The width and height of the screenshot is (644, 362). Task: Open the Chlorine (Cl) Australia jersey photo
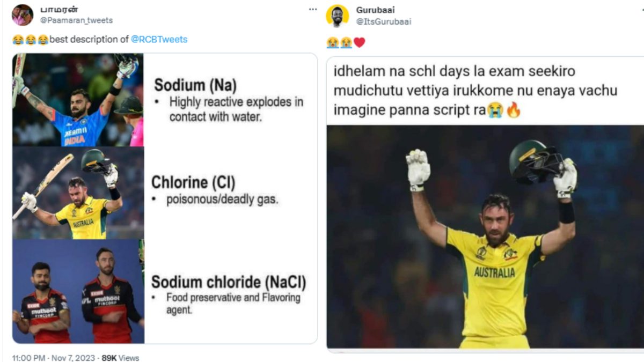78,193
